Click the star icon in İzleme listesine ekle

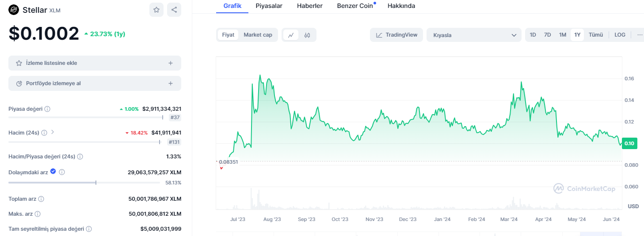coord(19,63)
